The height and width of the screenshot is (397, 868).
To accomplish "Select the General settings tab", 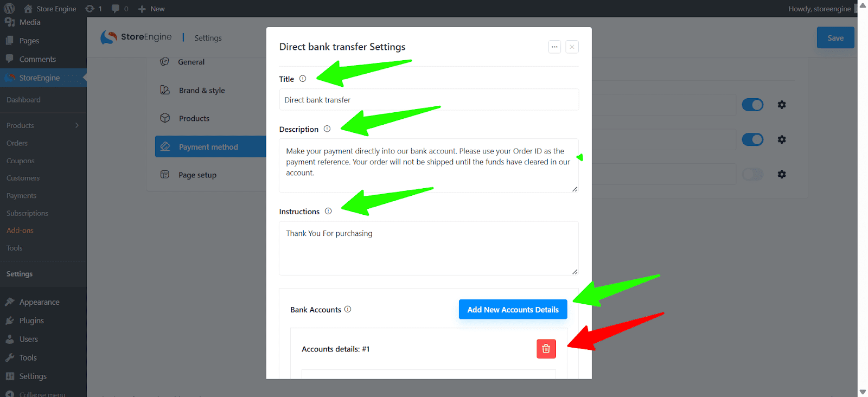I will click(x=191, y=62).
